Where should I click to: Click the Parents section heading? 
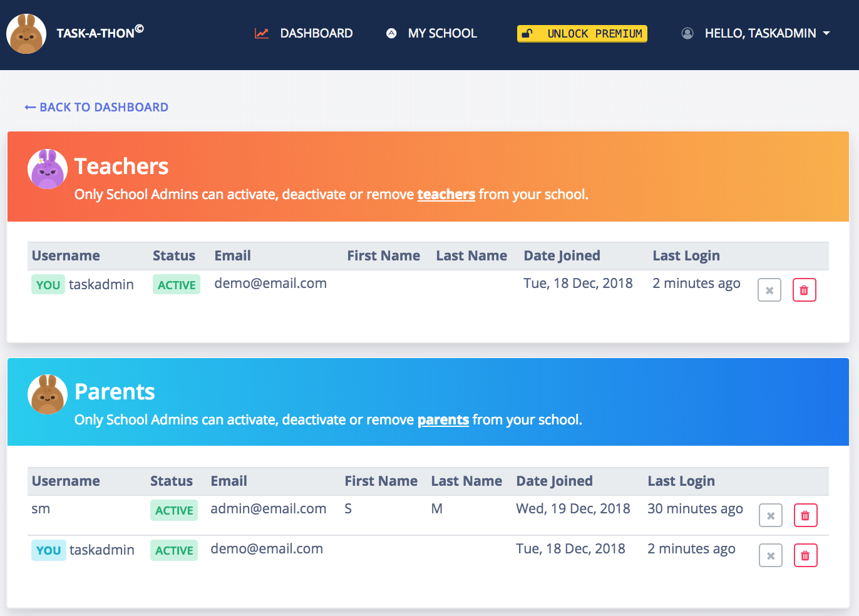click(115, 392)
